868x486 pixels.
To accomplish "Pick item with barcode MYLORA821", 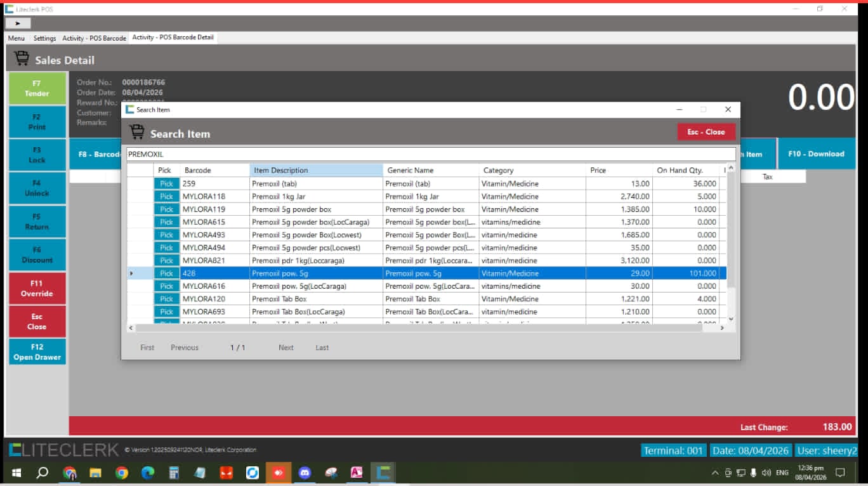I will coord(166,260).
